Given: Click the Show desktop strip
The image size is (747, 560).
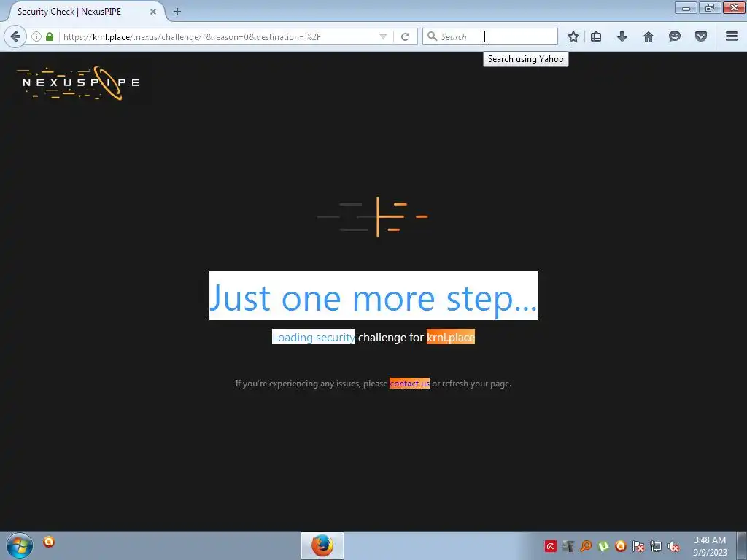Looking at the screenshot, I should click(x=742, y=545).
